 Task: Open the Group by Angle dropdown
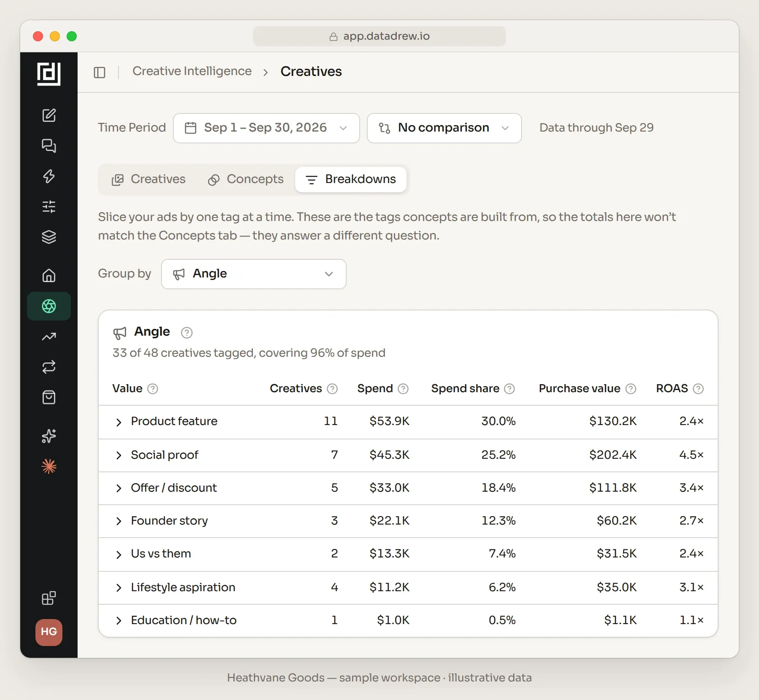pyautogui.click(x=254, y=274)
